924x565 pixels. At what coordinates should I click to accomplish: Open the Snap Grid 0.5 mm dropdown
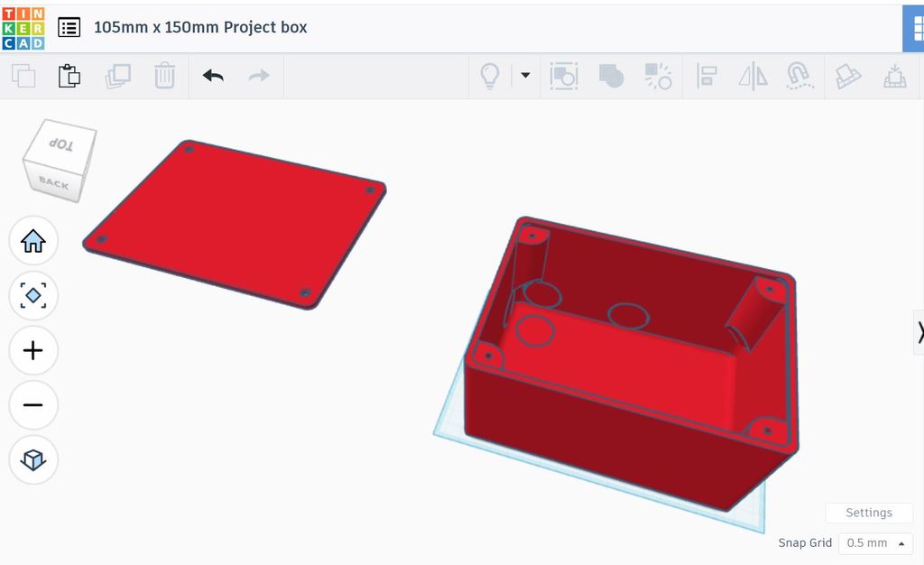coord(875,543)
